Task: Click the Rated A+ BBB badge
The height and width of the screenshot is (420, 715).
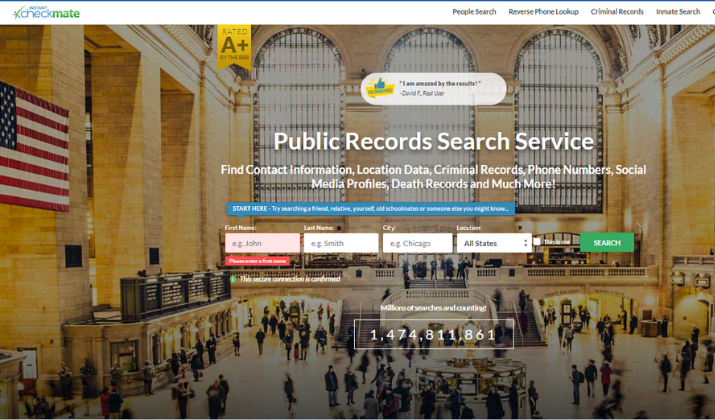Action: 234,47
